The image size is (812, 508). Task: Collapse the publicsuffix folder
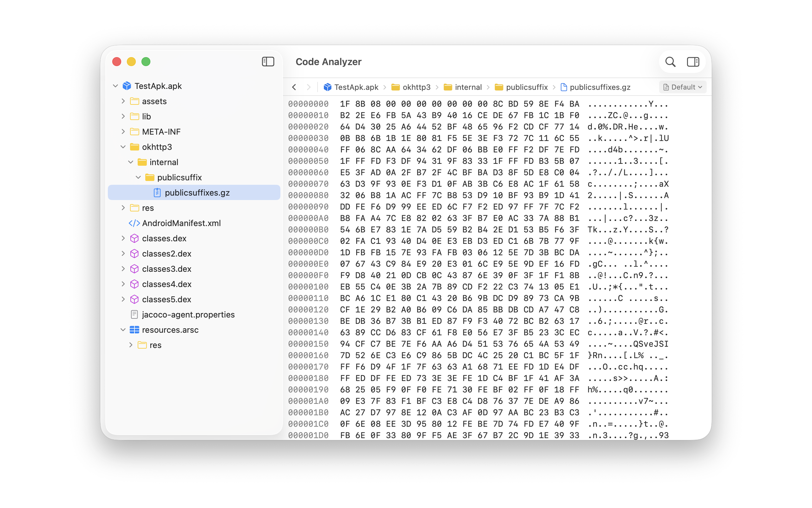point(138,177)
